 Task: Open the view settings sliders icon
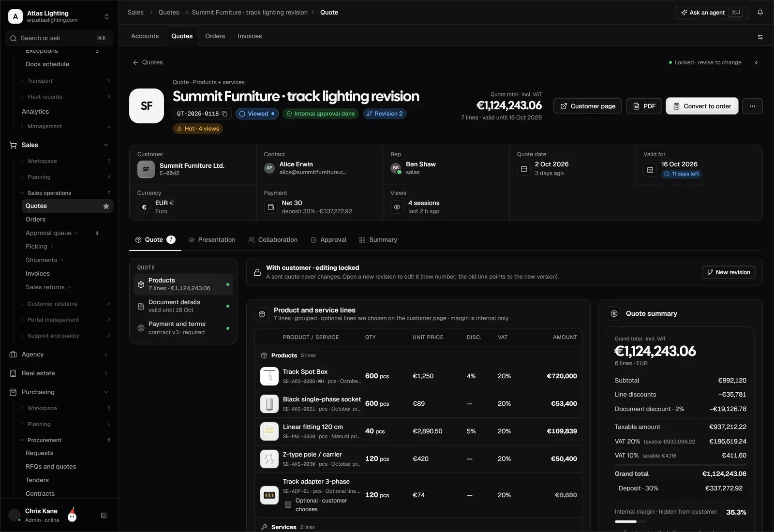[760, 37]
